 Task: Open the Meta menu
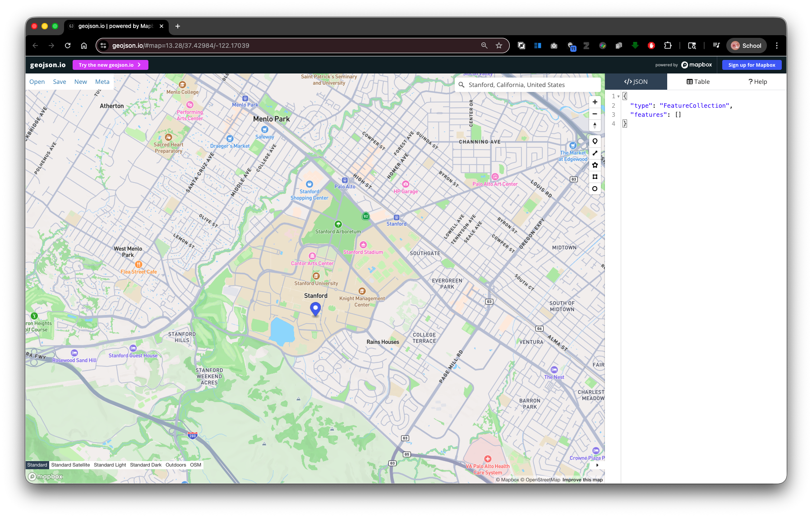coord(102,82)
